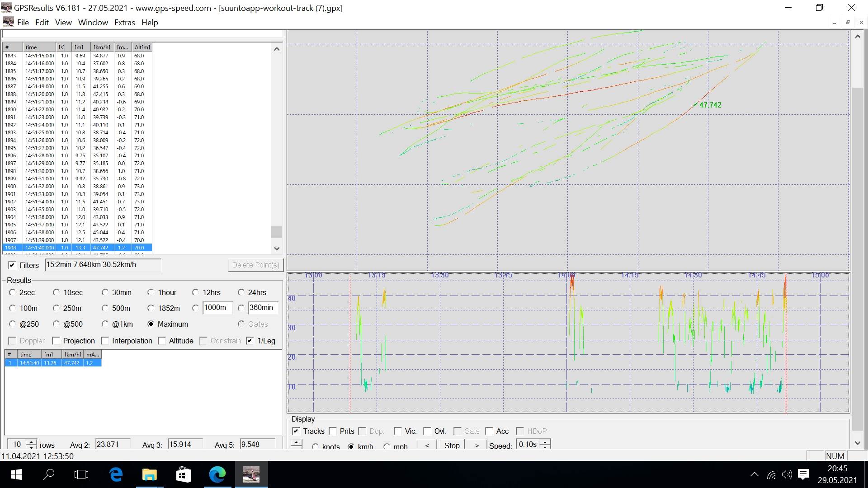Open File Explorer in the taskbar

click(x=150, y=474)
